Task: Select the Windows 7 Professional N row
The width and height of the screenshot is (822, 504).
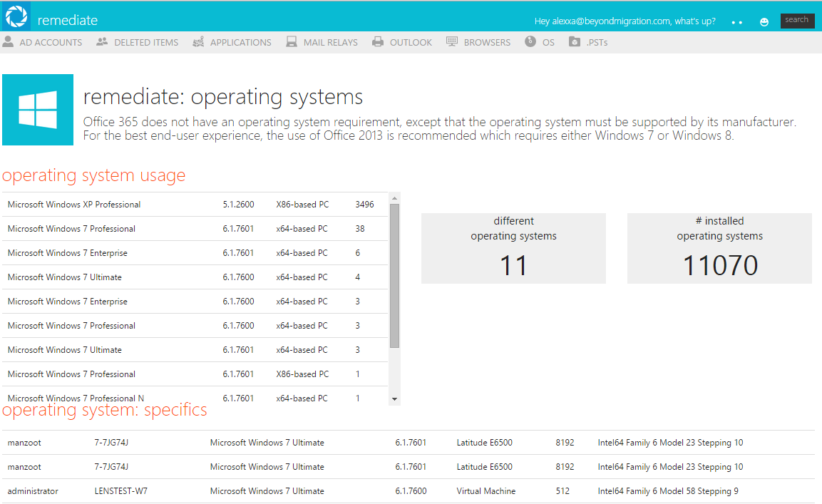Action: pos(195,398)
